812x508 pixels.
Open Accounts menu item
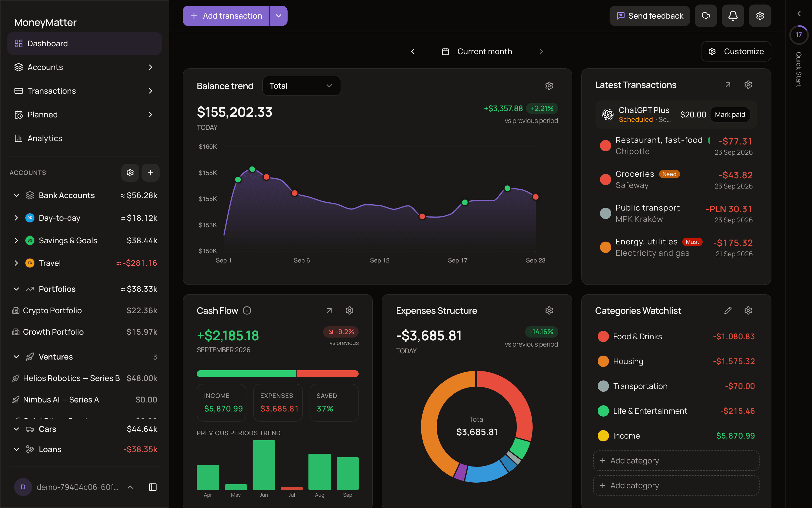click(85, 67)
